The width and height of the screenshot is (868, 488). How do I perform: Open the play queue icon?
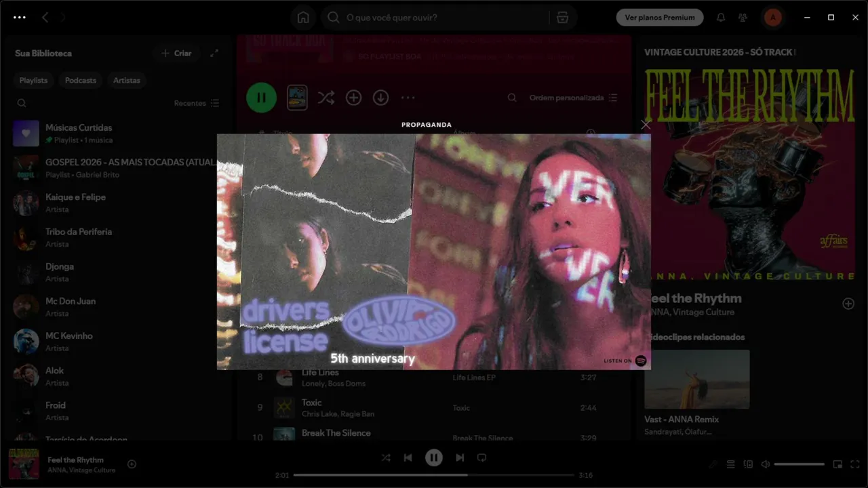tap(730, 464)
